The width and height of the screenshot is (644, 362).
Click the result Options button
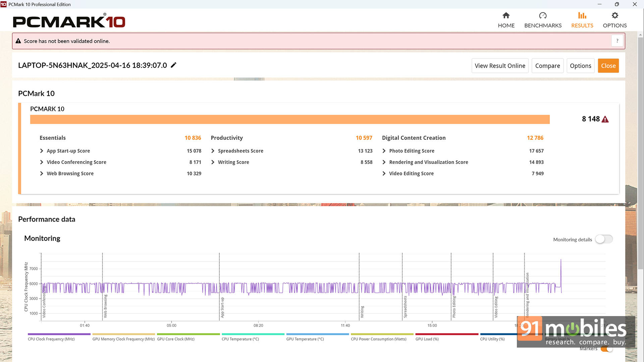pyautogui.click(x=580, y=66)
